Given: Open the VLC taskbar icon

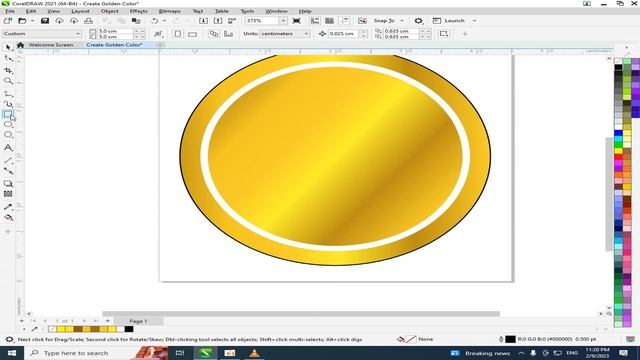Looking at the screenshot, I should click(x=254, y=353).
